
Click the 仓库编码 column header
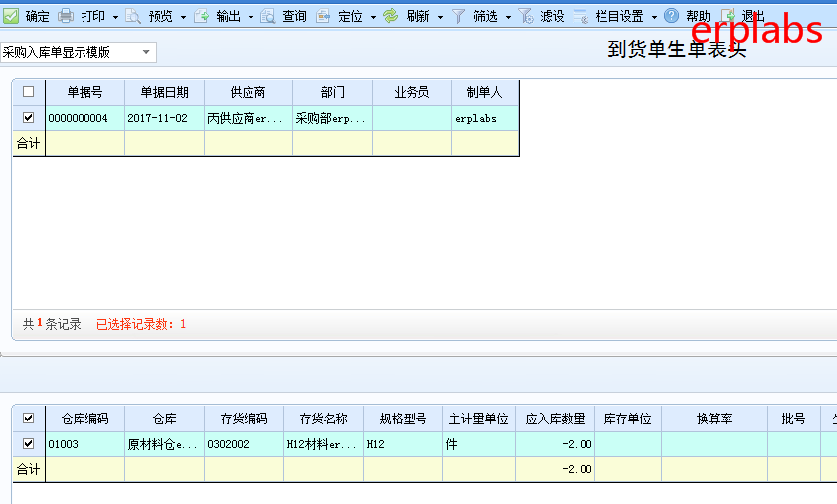pos(84,420)
